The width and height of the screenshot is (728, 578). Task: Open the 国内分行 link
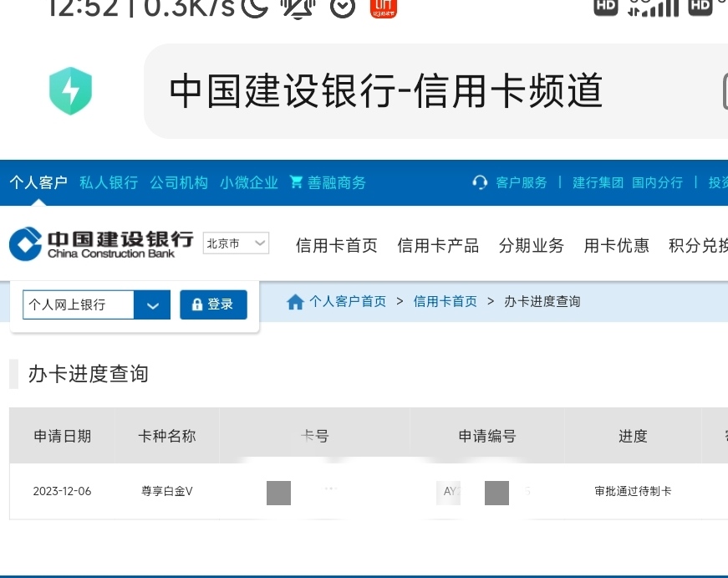click(x=658, y=182)
